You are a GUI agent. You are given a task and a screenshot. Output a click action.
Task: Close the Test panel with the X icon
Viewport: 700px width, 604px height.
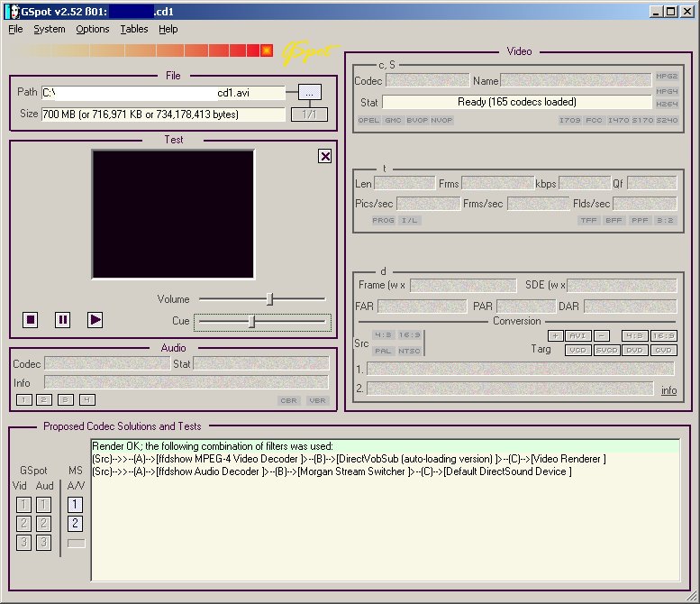[x=325, y=156]
